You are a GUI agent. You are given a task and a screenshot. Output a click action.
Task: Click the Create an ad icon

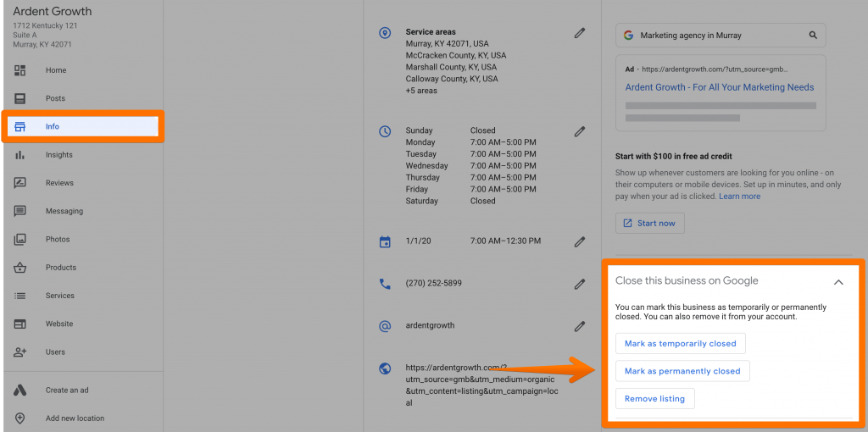click(x=20, y=390)
